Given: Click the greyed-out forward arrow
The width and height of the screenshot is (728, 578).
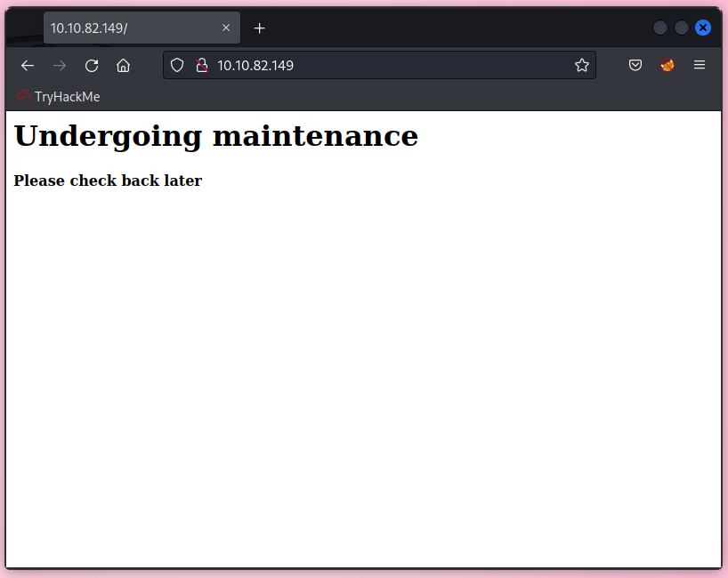Looking at the screenshot, I should coord(60,65).
